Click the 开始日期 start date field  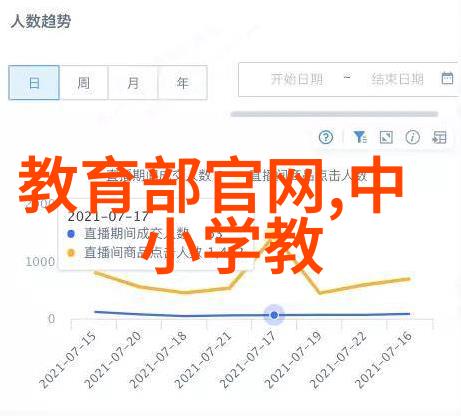[x=297, y=79]
